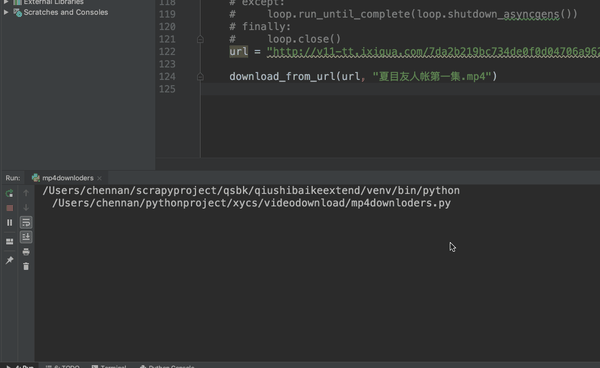Toggle the Pin Tab pushpin icon
Screen dimensions: 600x368
(10, 260)
